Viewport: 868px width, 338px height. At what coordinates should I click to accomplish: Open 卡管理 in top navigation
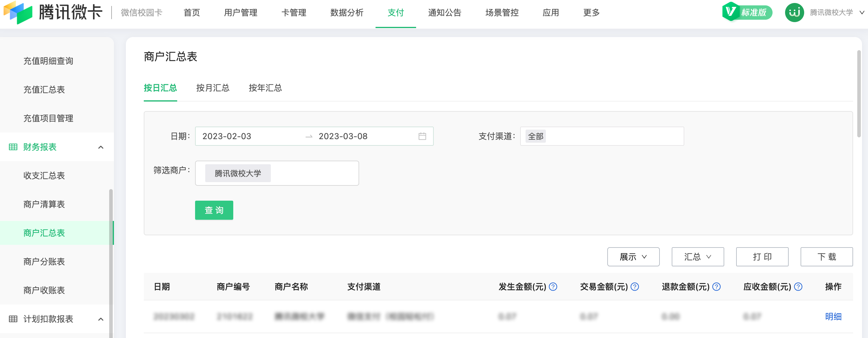click(x=294, y=13)
